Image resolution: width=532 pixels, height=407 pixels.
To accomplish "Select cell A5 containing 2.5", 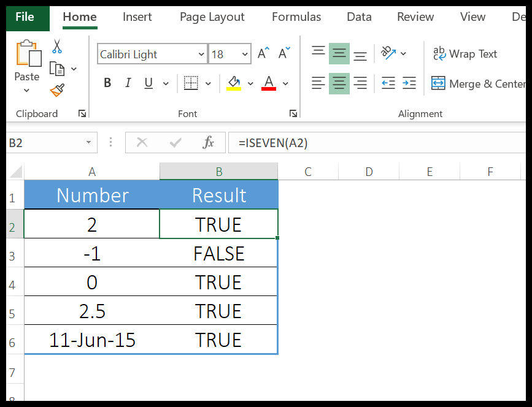I will click(x=92, y=311).
